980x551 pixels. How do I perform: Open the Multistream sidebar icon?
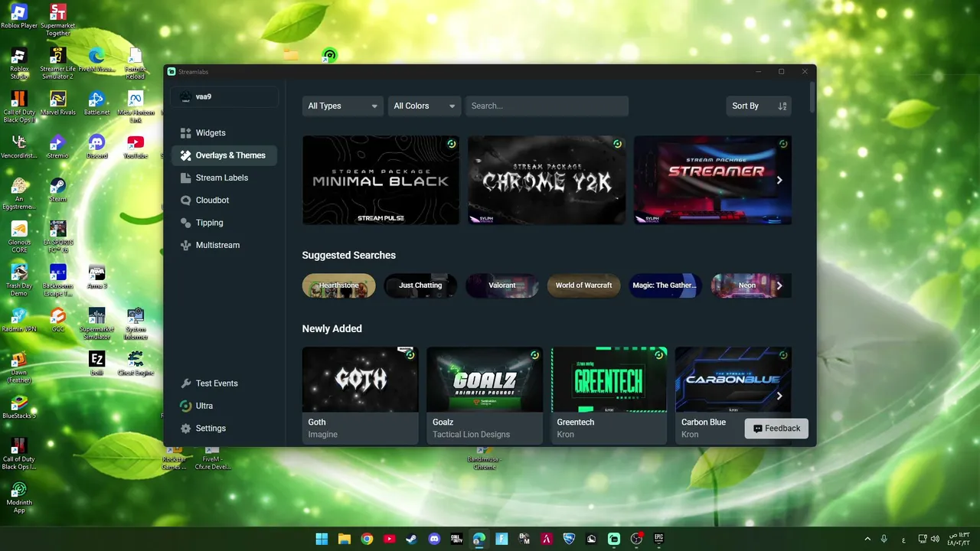185,245
